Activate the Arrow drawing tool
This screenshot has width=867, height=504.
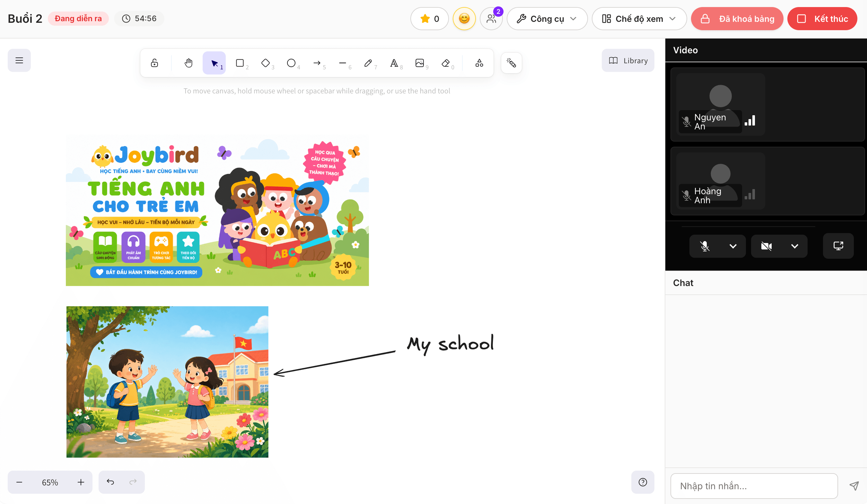pos(317,63)
